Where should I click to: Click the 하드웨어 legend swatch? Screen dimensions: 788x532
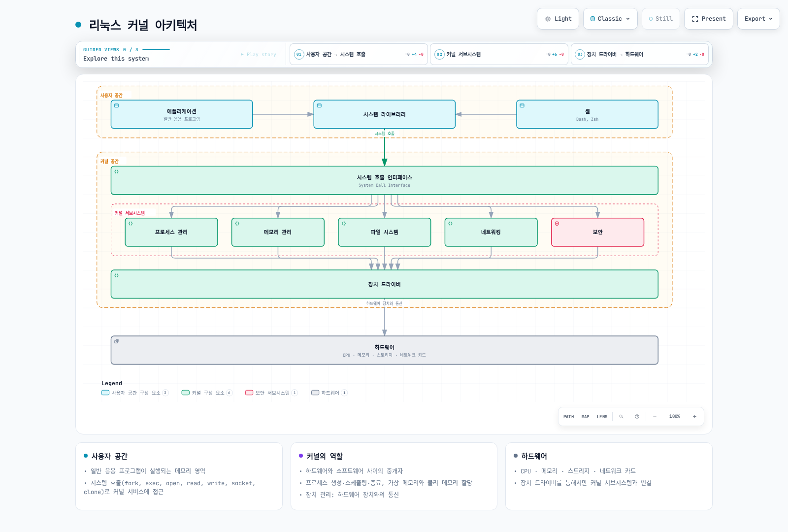tap(315, 393)
